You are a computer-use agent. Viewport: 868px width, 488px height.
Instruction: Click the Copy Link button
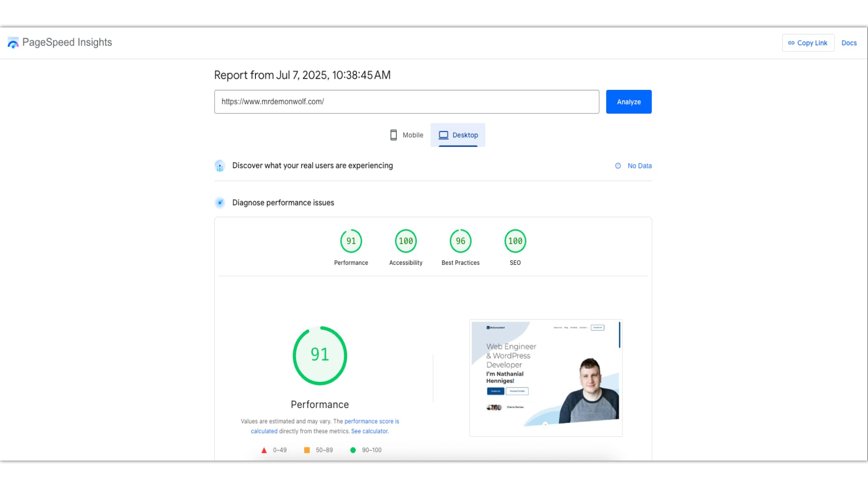[x=808, y=43]
